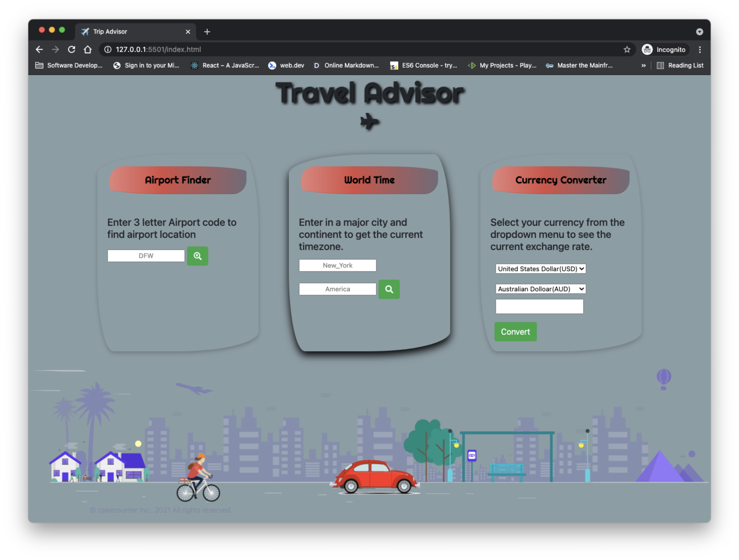Click the currency amount input field
The width and height of the screenshot is (739, 560).
[539, 306]
